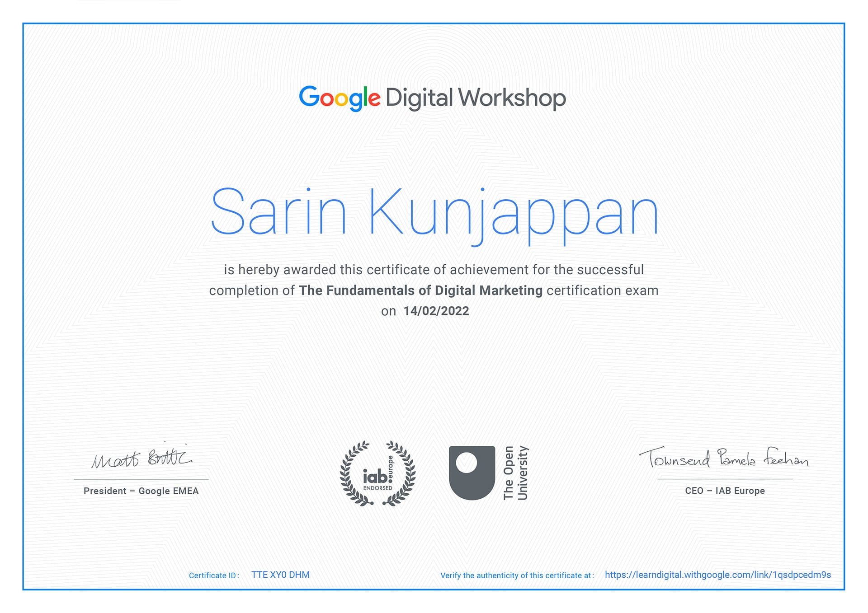Click 'Verify the authenticity of this certificate at' text
The height and width of the screenshot is (613, 868).
[x=517, y=576]
